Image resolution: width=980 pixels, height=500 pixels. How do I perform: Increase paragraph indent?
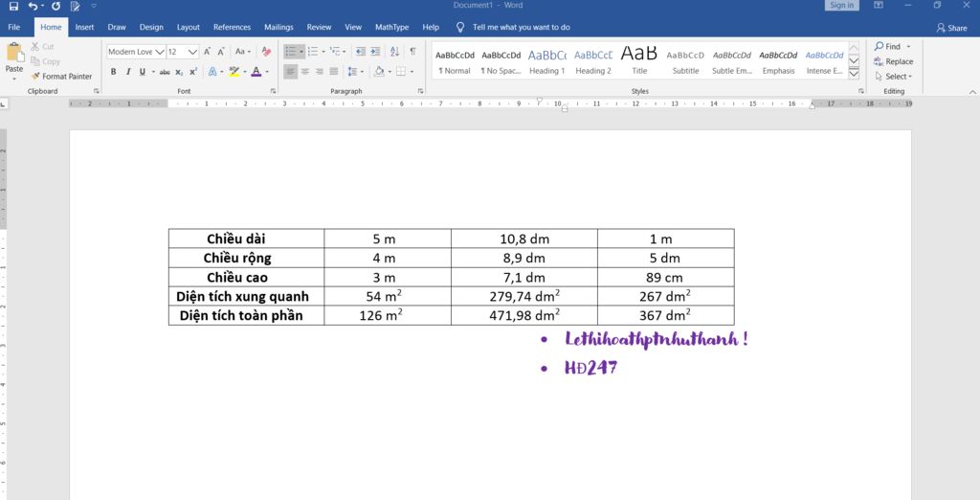click(x=375, y=52)
